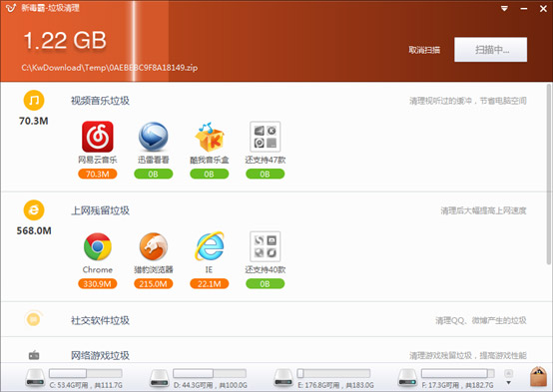Click the C: drive icon
Image resolution: width=553 pixels, height=392 pixels.
[35, 378]
